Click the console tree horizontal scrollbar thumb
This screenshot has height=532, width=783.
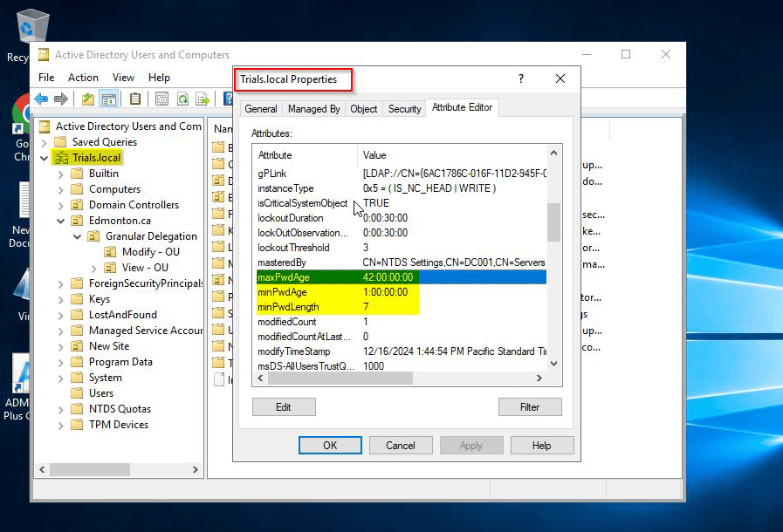pyautogui.click(x=90, y=469)
